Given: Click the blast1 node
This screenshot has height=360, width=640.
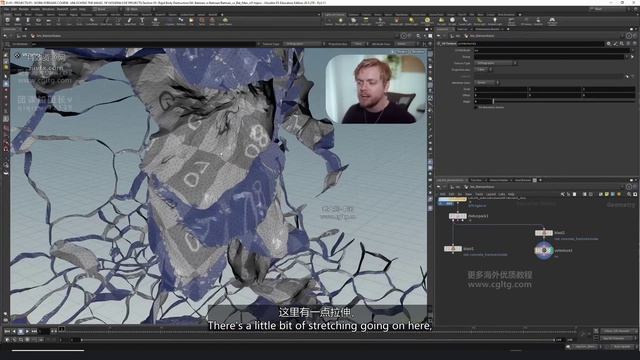Looking at the screenshot, I should [453, 248].
